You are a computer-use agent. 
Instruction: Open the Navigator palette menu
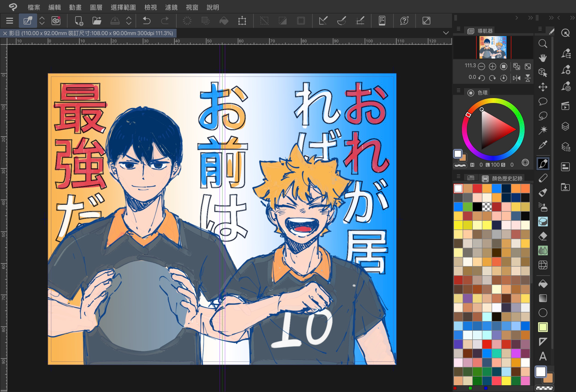(x=458, y=29)
